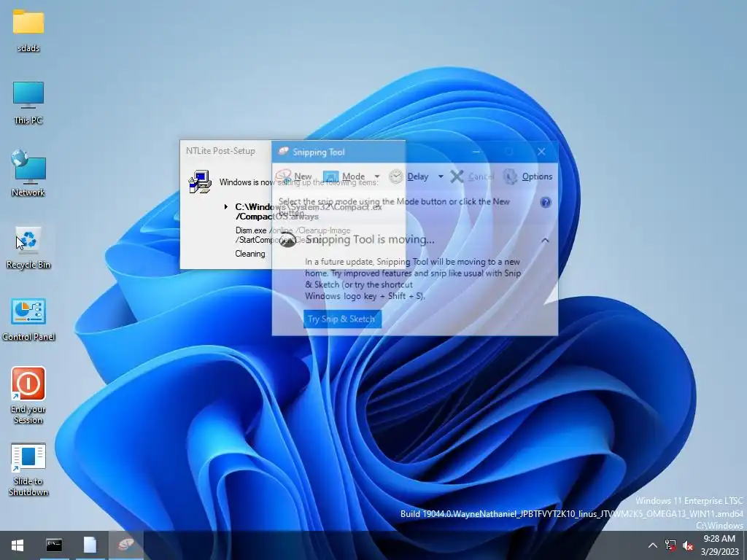Collapse the Snipping Tool is moving notice
Screen dimensions: 747x560
point(545,241)
